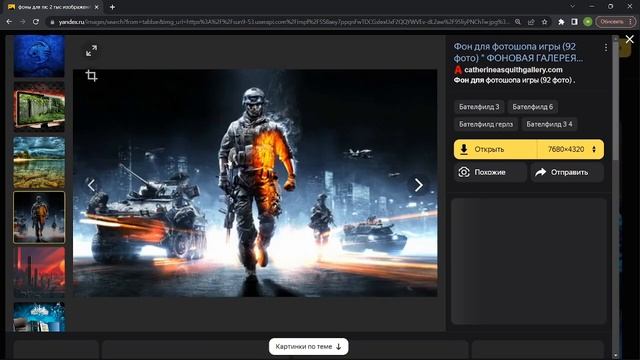Open the green profile avatar

pos(588,22)
